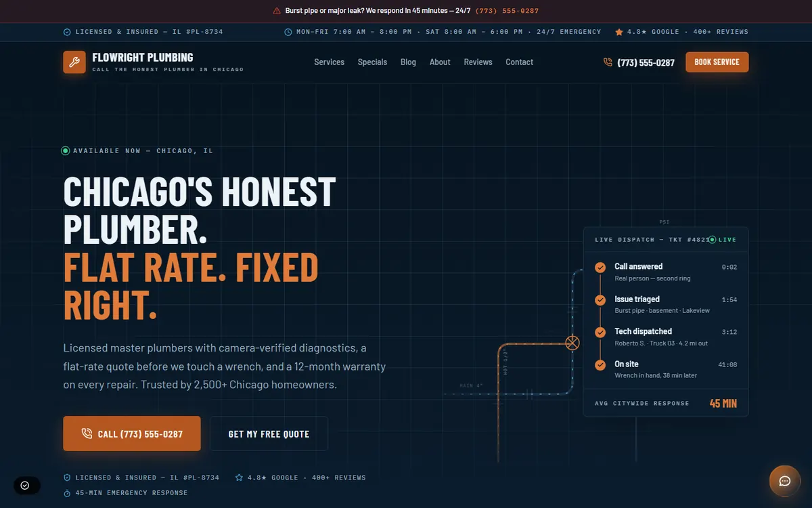Click the green LIVE indicator dot
This screenshot has height=508, width=812.
[713, 240]
